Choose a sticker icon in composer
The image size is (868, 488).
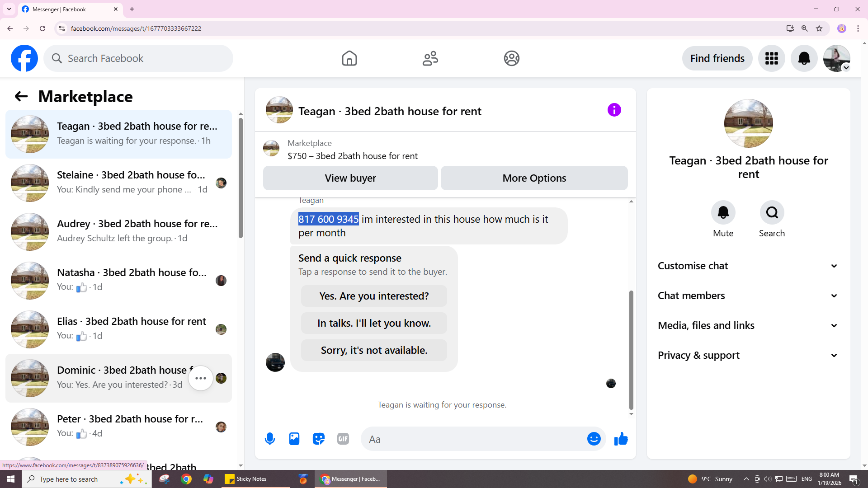pos(319,439)
